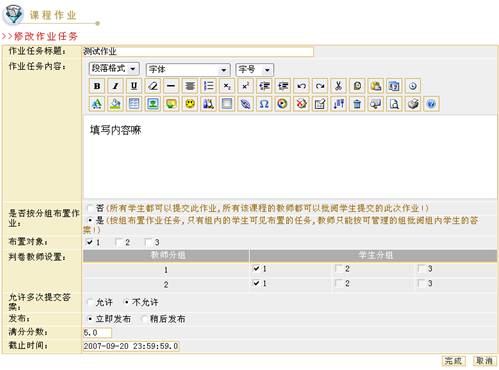The height and width of the screenshot is (370, 499).
Task: Select 不允许 multiple submissions option
Action: click(126, 302)
